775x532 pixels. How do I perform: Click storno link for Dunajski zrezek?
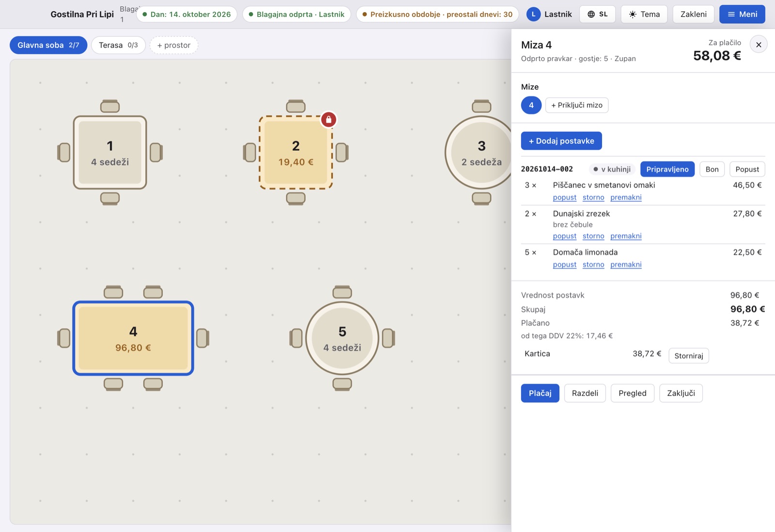593,236
